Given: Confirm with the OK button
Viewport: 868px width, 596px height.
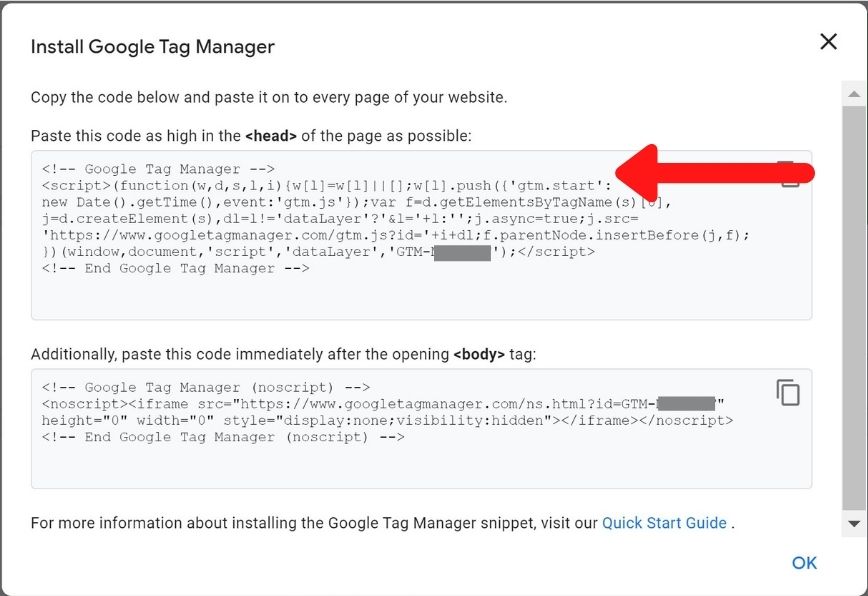Looking at the screenshot, I should (804, 563).
